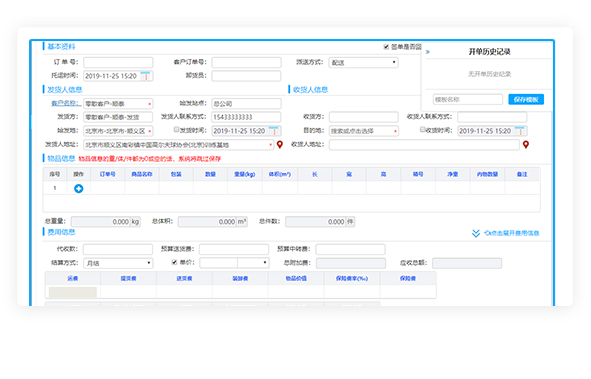Click 预算送货费 input field

click(x=234, y=249)
